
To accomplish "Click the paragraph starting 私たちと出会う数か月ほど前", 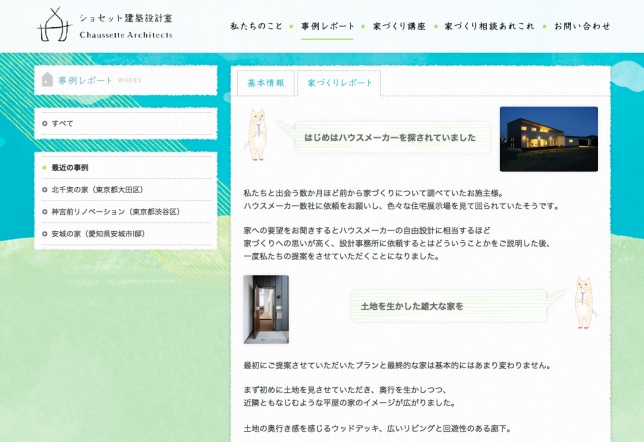I will (402, 199).
